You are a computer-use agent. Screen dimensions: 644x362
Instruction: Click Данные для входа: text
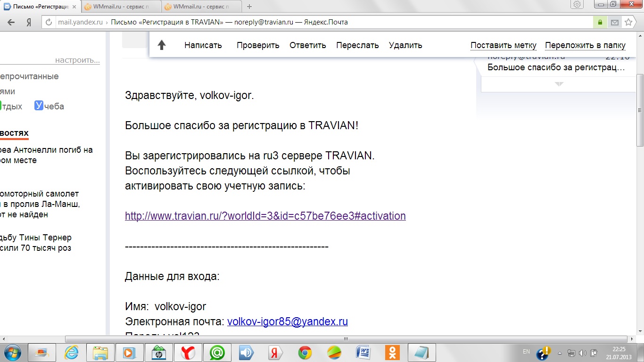coord(172,276)
